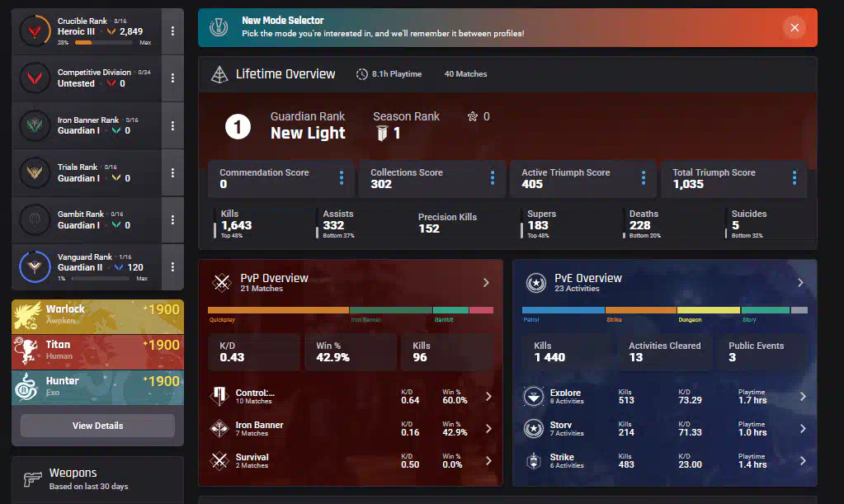Click the Guardian Rank number 1 badge

(238, 127)
